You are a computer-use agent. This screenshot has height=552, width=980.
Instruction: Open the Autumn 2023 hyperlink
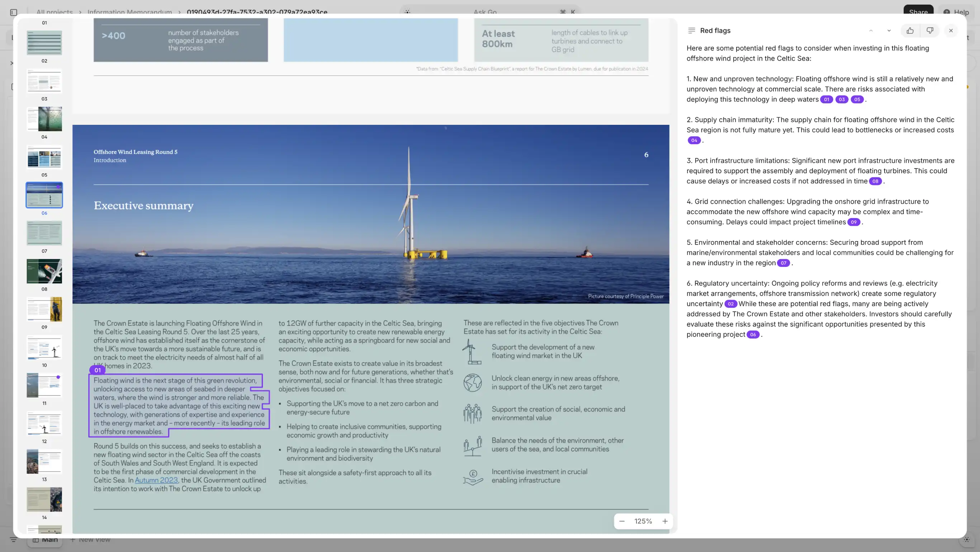click(x=156, y=480)
